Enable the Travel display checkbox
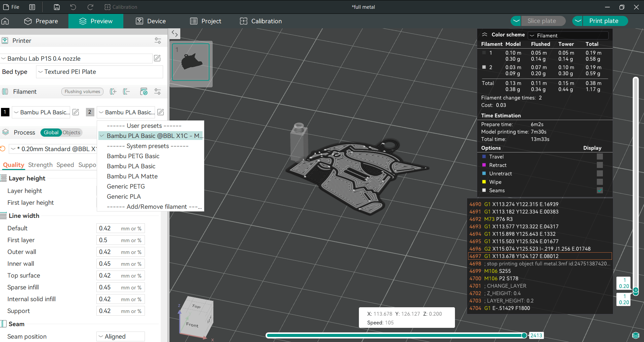The image size is (644, 342). (x=600, y=156)
